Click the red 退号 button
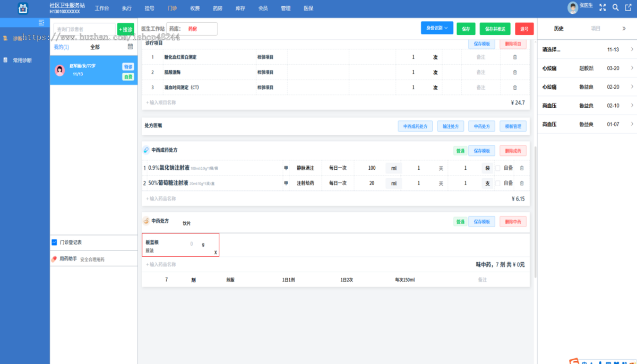The height and width of the screenshot is (364, 637). (524, 29)
